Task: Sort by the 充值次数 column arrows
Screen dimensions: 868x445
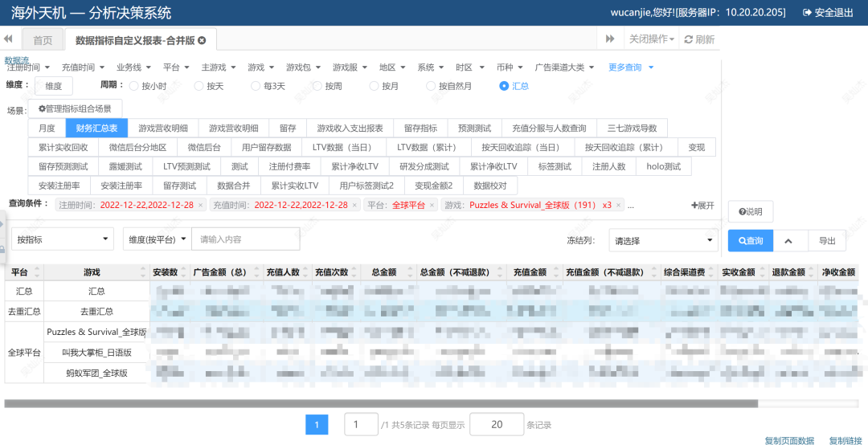Action: 354,272
